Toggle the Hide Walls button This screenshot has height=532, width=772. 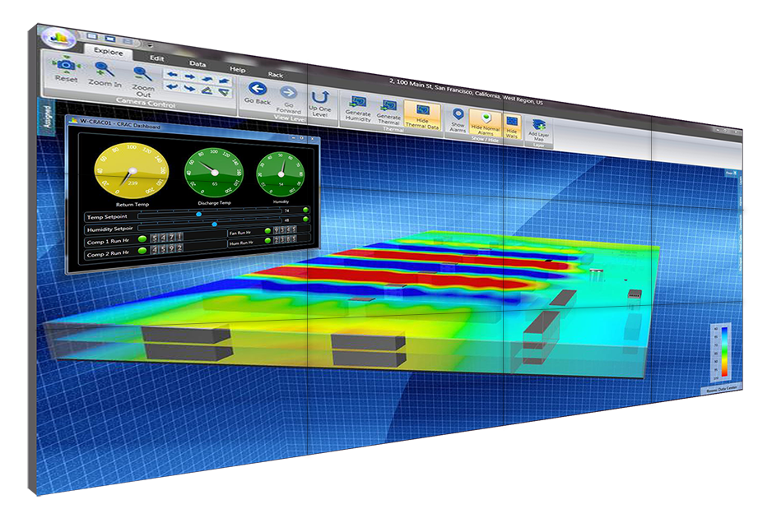point(512,127)
